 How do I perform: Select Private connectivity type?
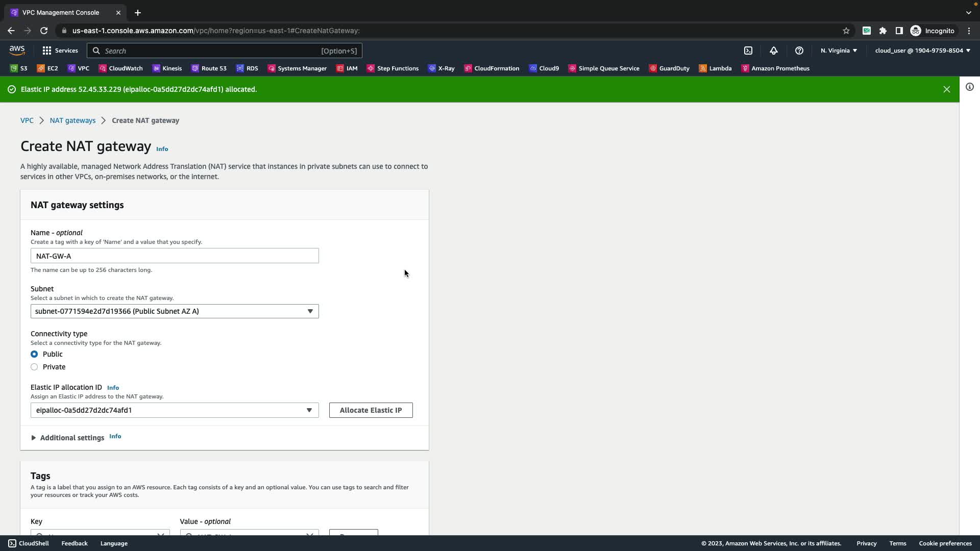tap(34, 367)
